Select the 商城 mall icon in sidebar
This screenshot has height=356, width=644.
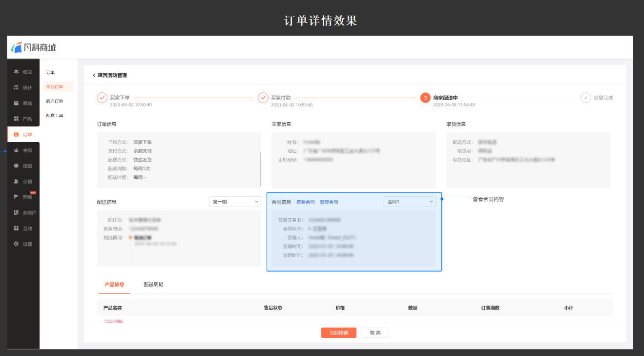click(x=16, y=103)
